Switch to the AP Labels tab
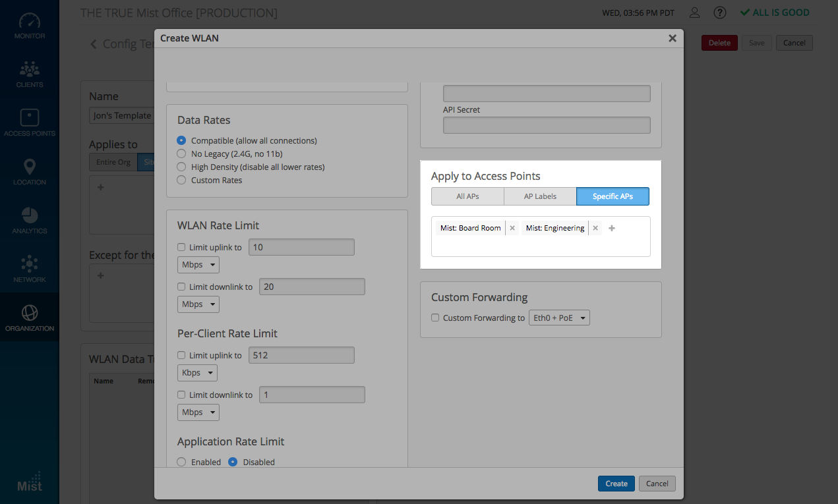This screenshot has height=504, width=838. tap(540, 196)
